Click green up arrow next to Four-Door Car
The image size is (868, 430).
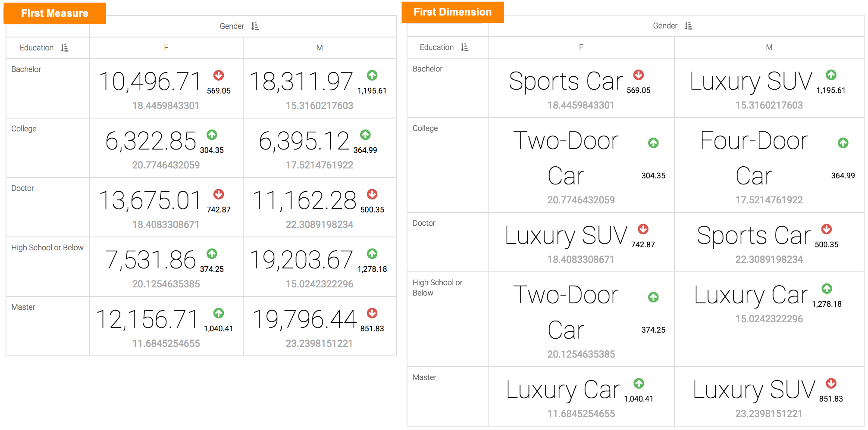pyautogui.click(x=843, y=143)
